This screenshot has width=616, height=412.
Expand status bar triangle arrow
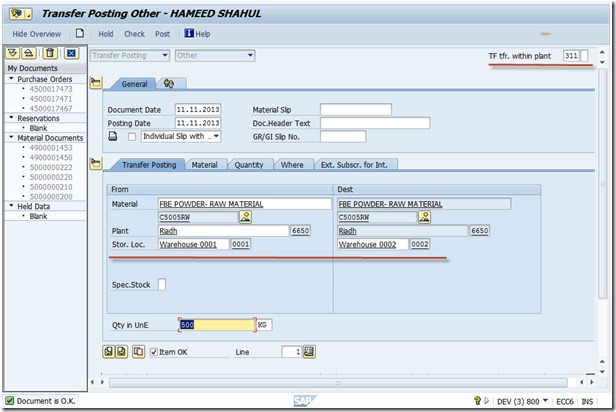(487, 401)
